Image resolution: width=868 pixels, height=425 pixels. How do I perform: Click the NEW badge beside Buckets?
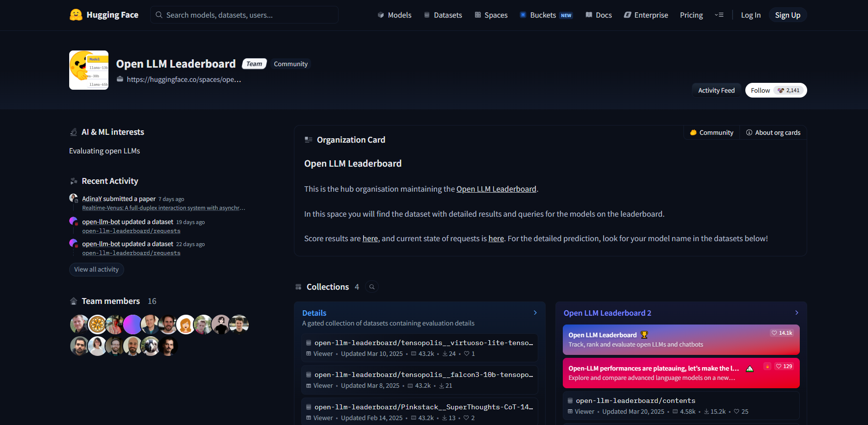coord(566,15)
